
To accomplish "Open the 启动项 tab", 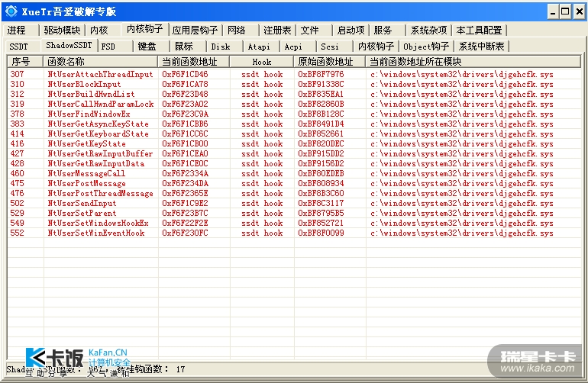I will 351,30.
